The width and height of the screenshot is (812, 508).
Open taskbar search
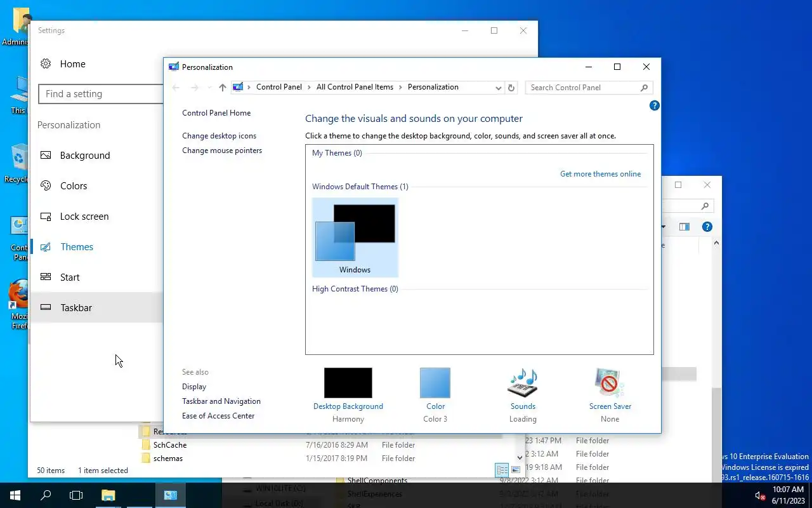point(46,495)
